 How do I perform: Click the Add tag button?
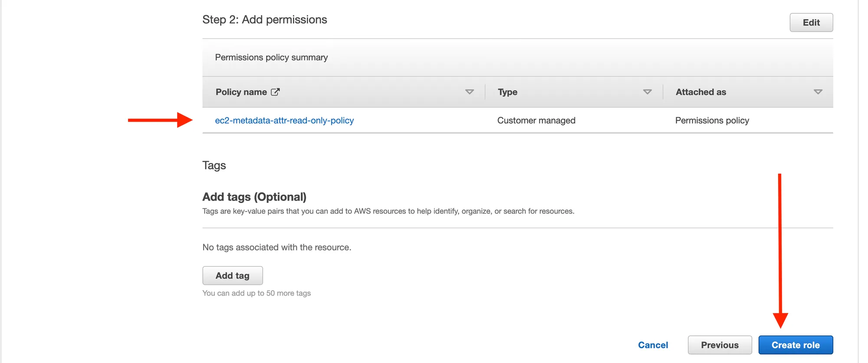pos(233,276)
